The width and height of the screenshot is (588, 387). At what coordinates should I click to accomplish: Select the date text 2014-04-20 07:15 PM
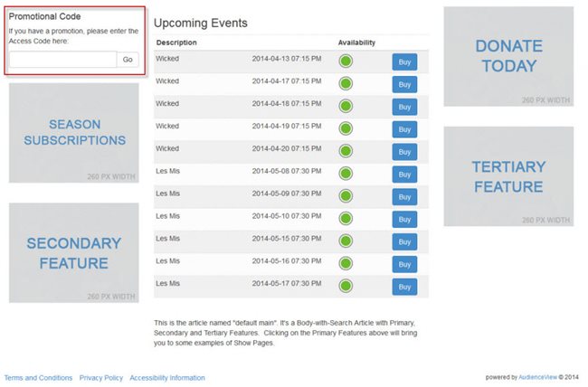pos(287,148)
